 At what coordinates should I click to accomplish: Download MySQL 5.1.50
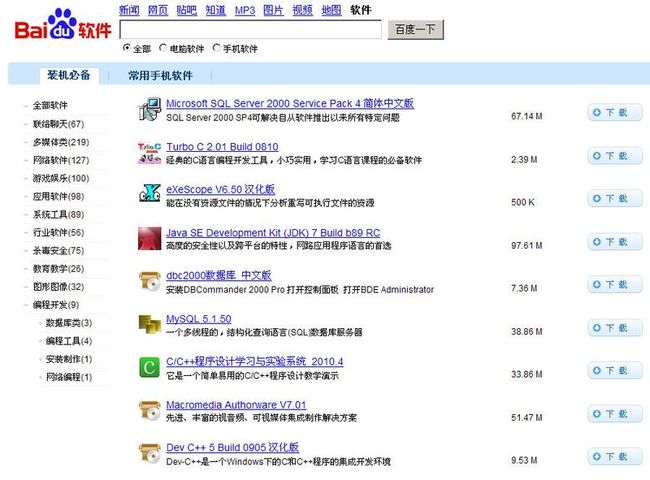pyautogui.click(x=615, y=328)
